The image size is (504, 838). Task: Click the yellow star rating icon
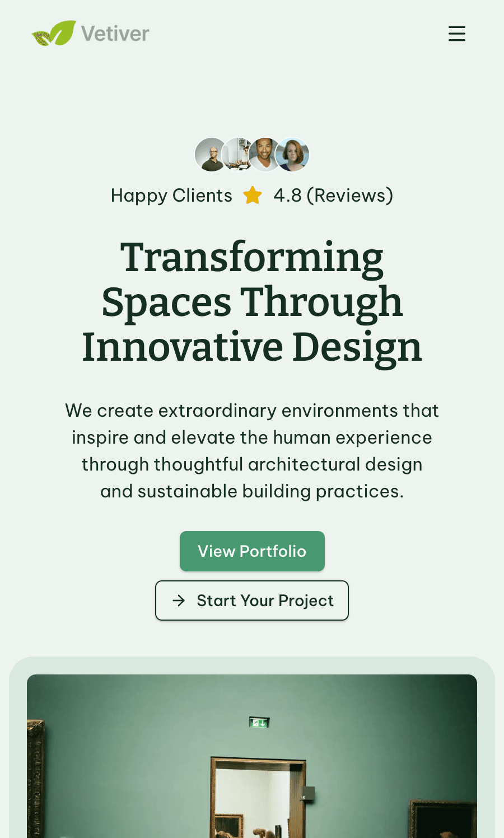coord(253,195)
